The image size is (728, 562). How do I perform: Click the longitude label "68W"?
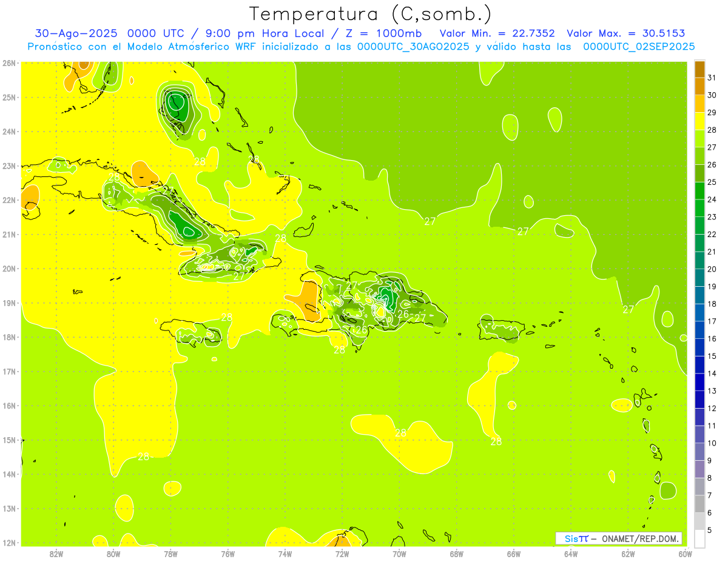pyautogui.click(x=457, y=553)
